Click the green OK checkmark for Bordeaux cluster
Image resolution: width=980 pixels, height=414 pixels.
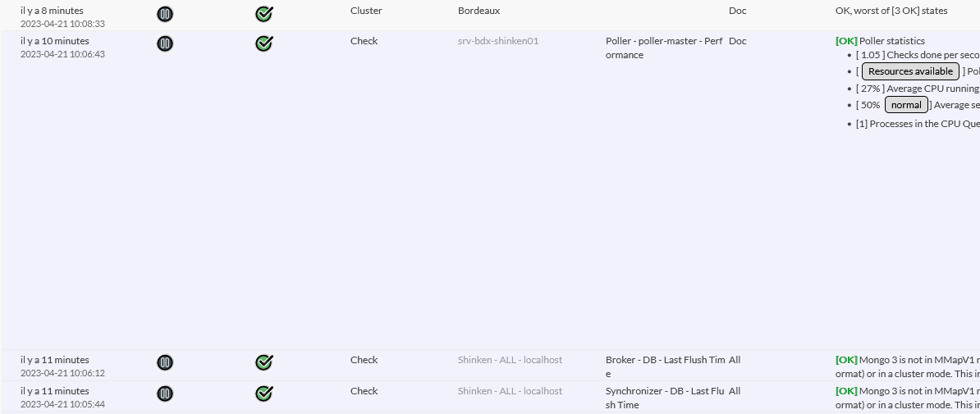[264, 14]
